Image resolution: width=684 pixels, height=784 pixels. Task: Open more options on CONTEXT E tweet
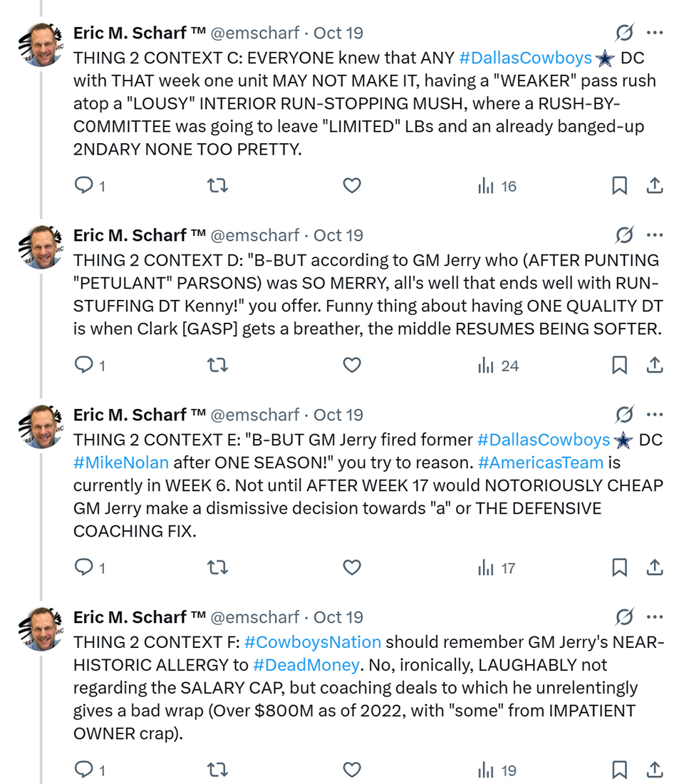coord(655,414)
